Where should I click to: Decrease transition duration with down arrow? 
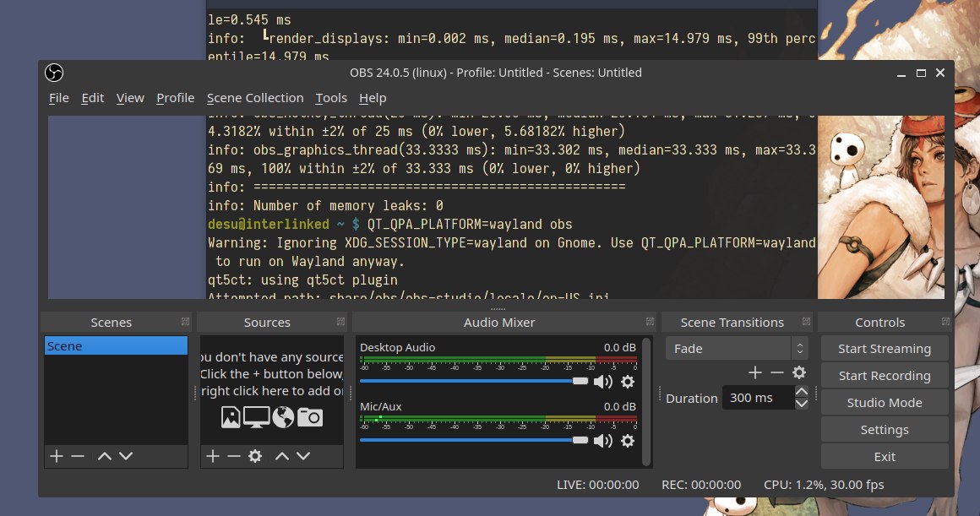801,404
